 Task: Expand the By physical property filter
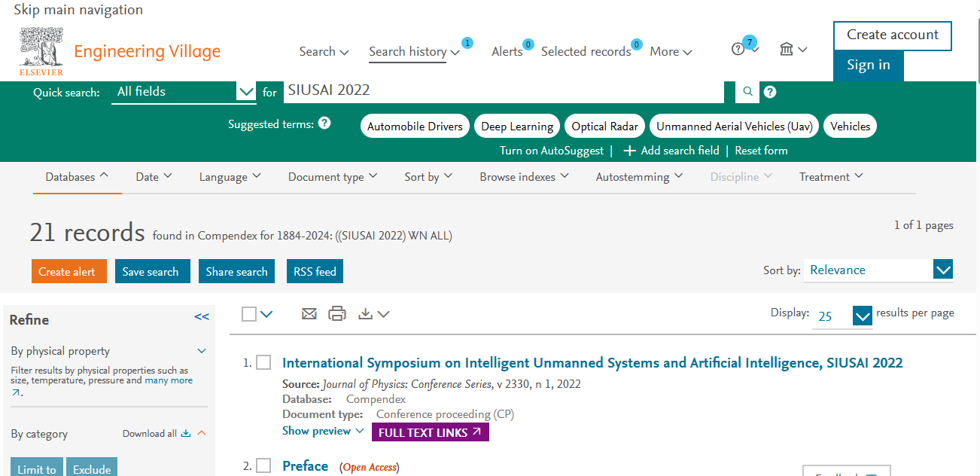[x=202, y=351]
